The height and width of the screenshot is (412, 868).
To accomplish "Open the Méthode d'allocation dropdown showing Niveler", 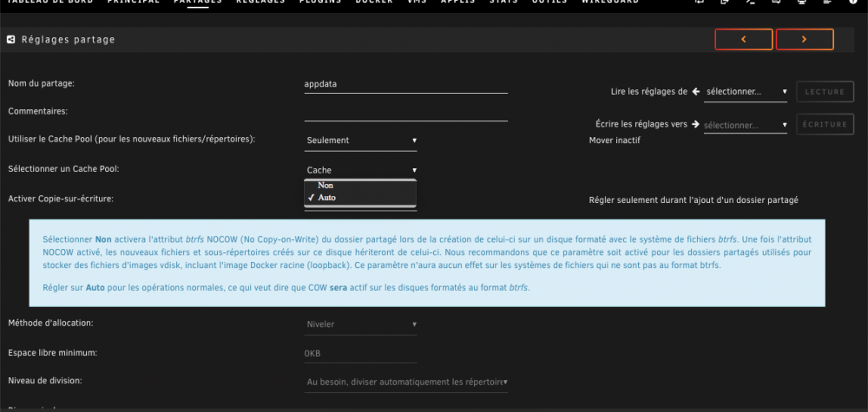I will (x=361, y=324).
